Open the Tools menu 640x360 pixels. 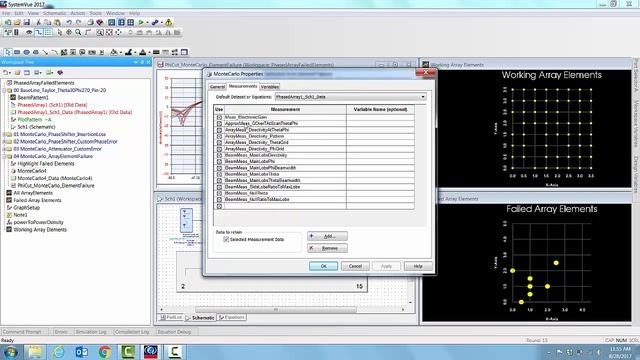coord(96,13)
